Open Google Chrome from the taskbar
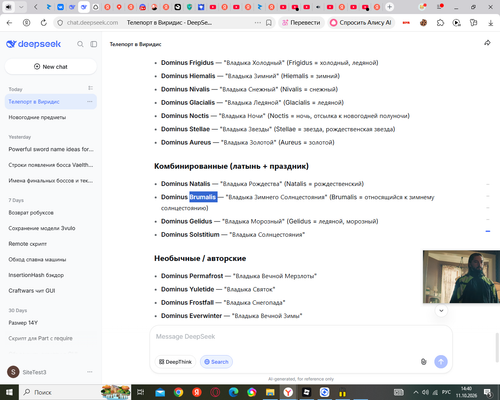Viewport: 500px width, 400px height. coord(178,392)
